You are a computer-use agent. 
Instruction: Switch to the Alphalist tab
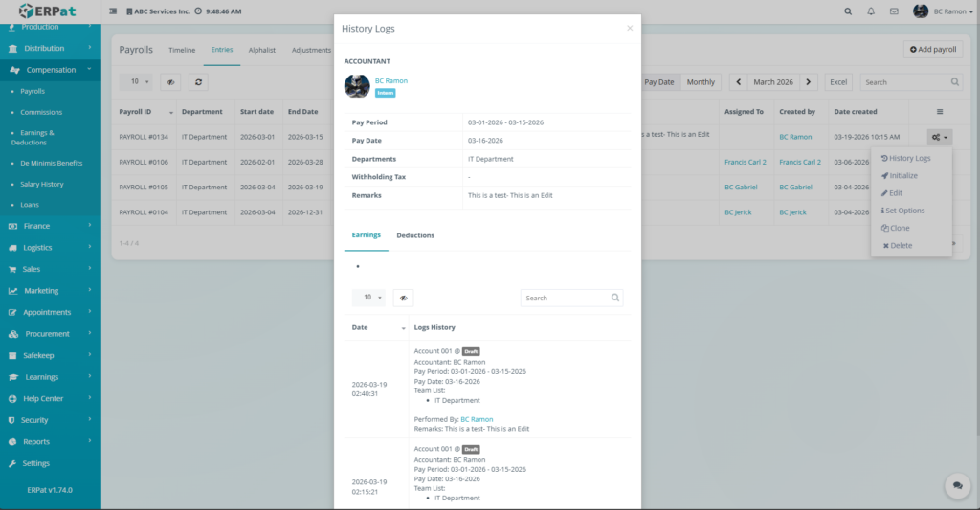(x=262, y=50)
